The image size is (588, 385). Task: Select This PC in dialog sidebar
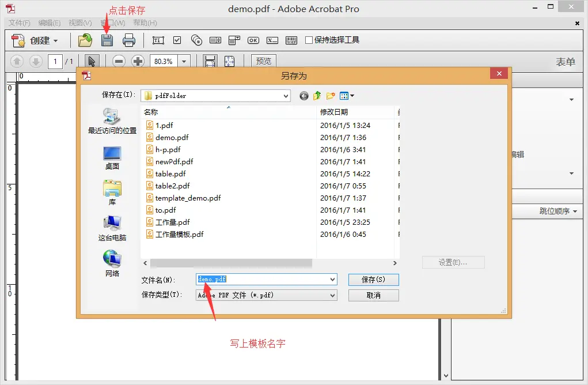point(112,228)
